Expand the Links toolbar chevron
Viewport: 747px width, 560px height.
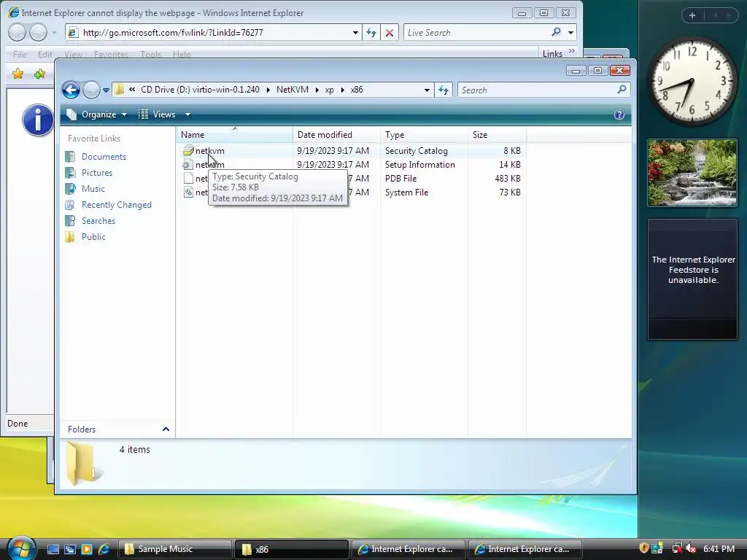click(572, 51)
